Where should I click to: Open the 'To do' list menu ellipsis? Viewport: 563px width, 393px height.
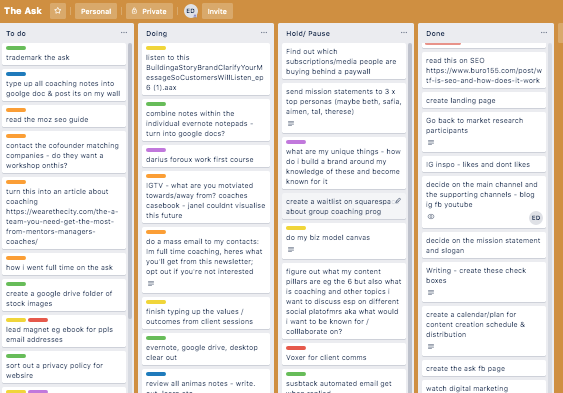pyautogui.click(x=124, y=33)
